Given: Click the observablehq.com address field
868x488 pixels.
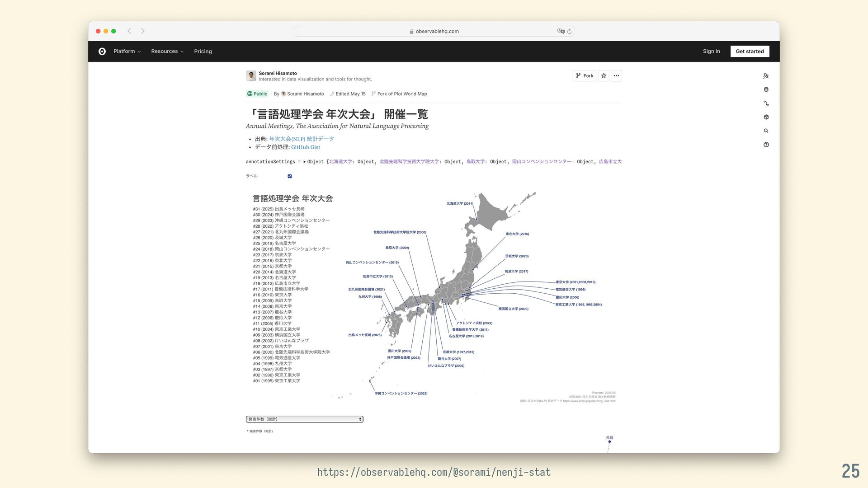Looking at the screenshot, I should point(434,32).
